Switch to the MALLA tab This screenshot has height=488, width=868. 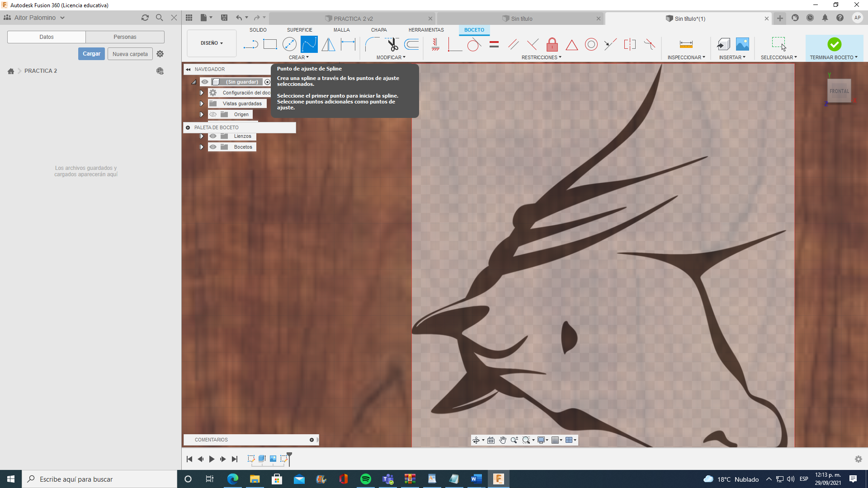[x=342, y=30]
